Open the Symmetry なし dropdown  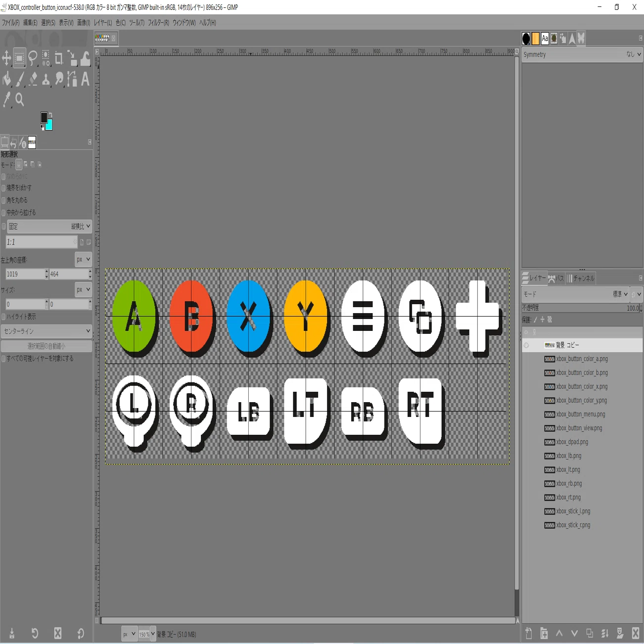(582, 54)
